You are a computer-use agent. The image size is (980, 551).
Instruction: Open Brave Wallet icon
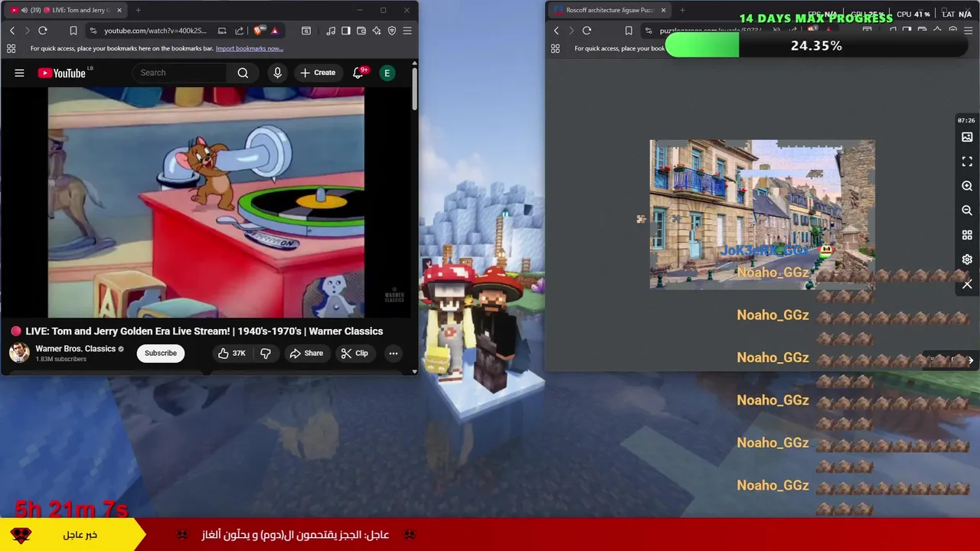pos(361,31)
